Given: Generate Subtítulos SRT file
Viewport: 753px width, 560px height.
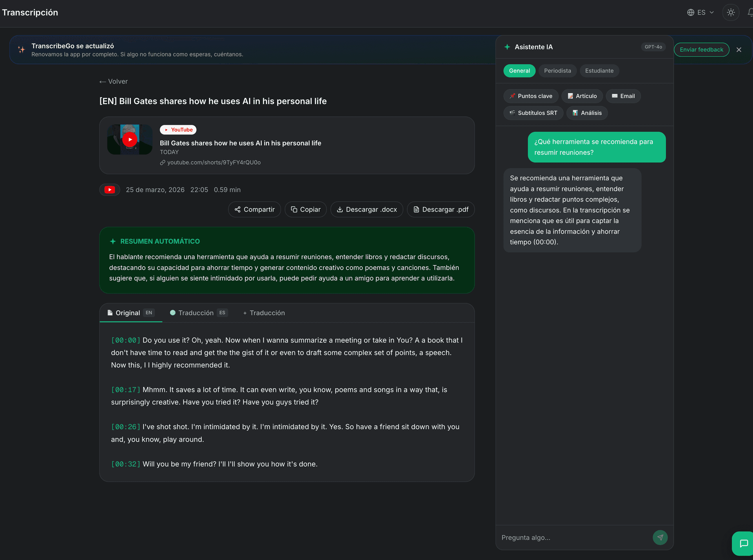Looking at the screenshot, I should (533, 113).
